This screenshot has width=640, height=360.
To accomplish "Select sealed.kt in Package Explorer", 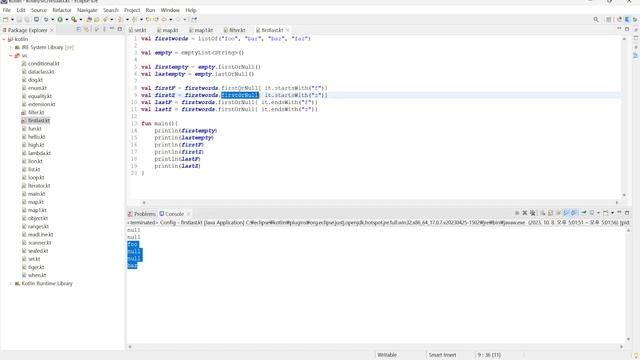I will pyautogui.click(x=38, y=251).
